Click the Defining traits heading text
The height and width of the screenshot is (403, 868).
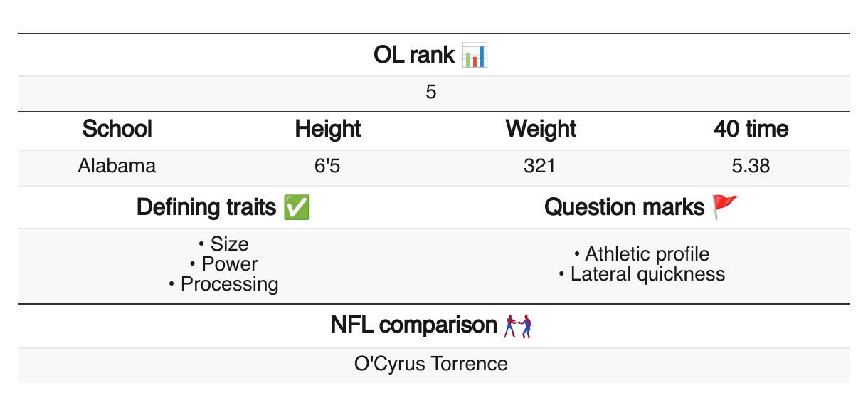206,207
